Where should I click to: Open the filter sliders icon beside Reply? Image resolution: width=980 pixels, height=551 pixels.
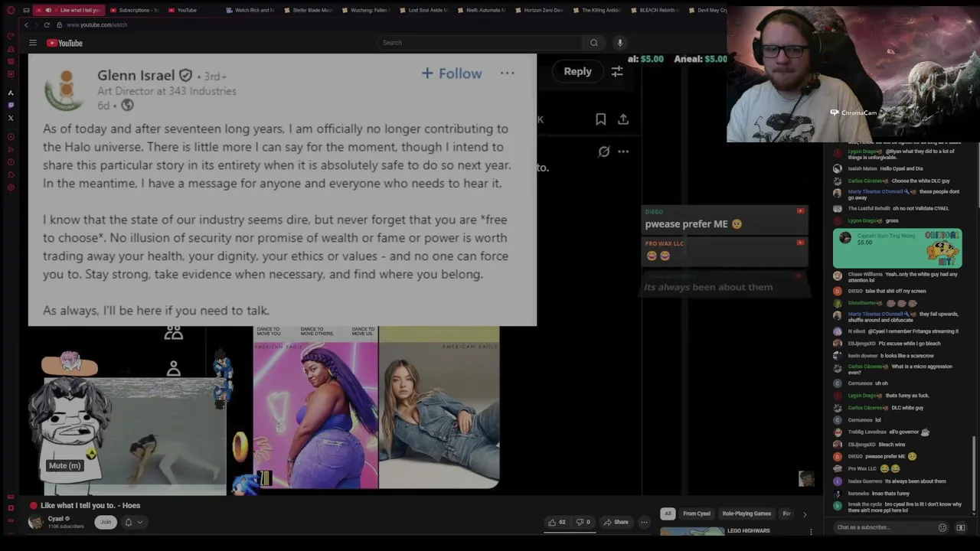click(x=617, y=72)
